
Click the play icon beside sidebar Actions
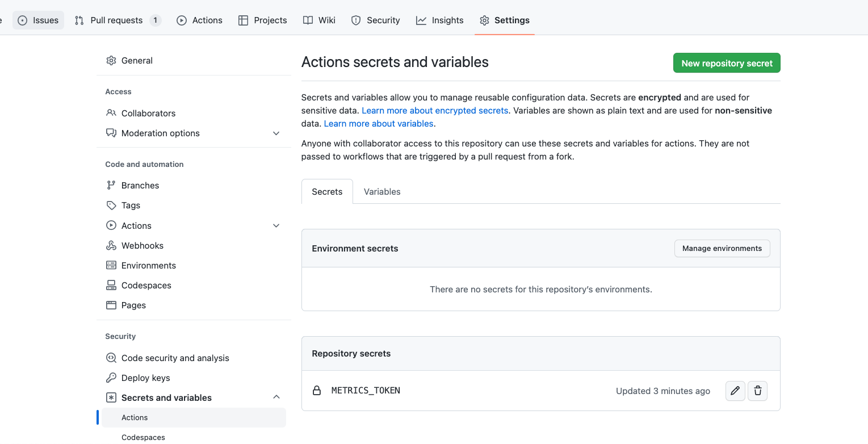pos(111,225)
